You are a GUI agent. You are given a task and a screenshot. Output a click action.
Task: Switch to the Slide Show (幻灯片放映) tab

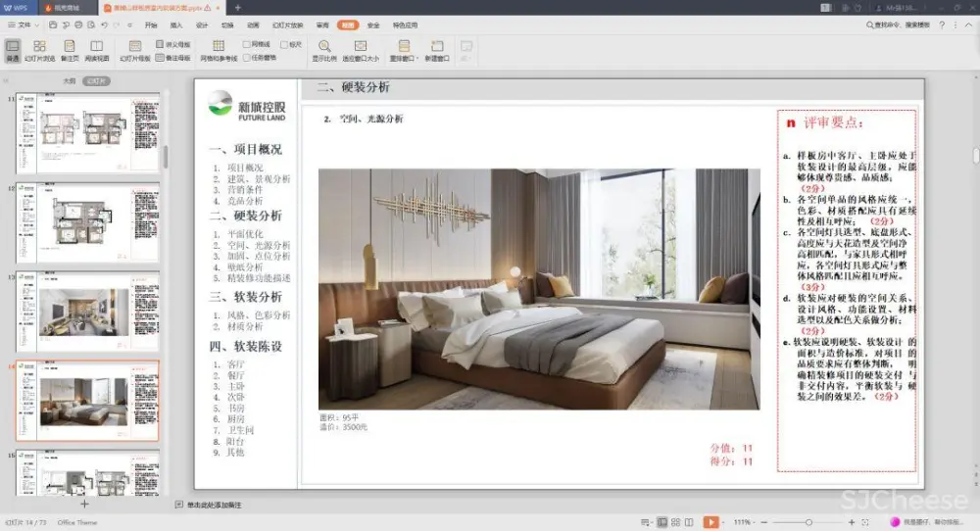point(286,24)
